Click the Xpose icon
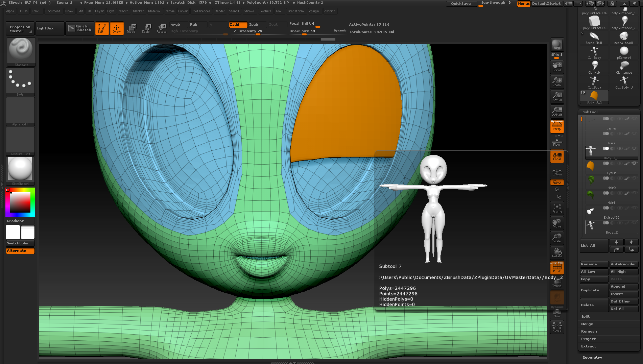643x364 pixels. [x=557, y=327]
